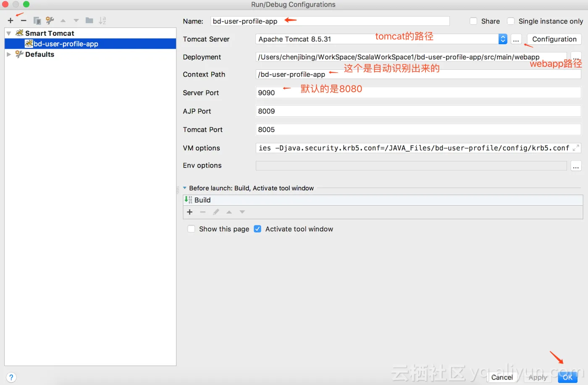
Task: Collapse the Smart Tomcat tree node
Action: point(9,33)
